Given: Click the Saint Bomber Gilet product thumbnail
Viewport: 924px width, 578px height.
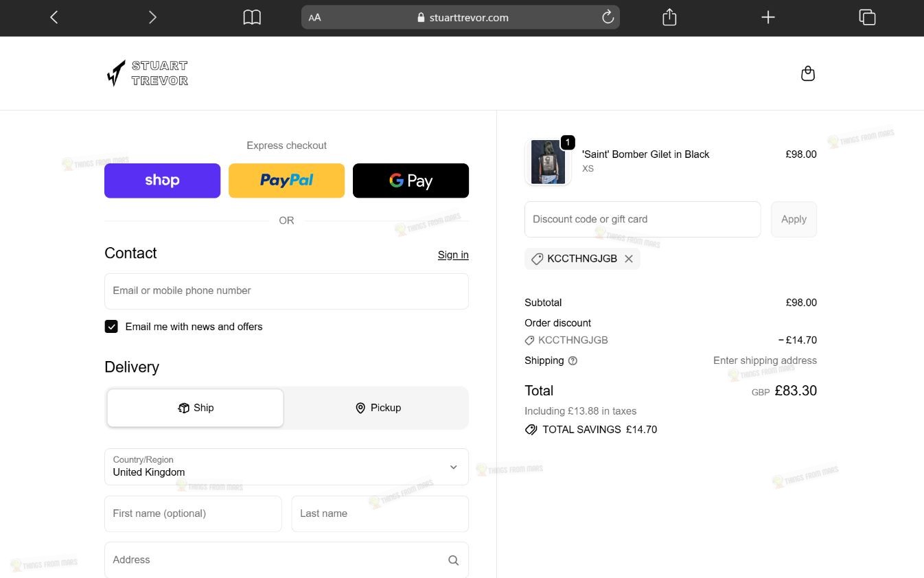Looking at the screenshot, I should pyautogui.click(x=548, y=162).
